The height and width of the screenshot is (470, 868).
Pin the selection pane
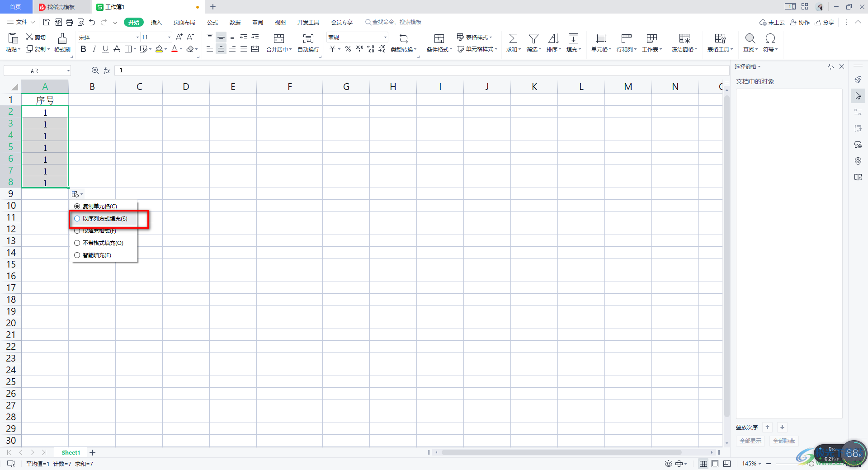830,66
